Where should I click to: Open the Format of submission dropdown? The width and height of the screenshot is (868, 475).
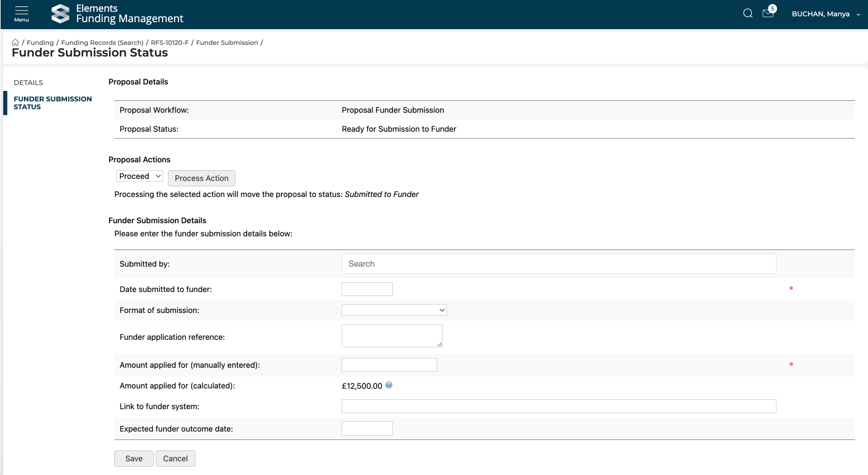point(394,310)
